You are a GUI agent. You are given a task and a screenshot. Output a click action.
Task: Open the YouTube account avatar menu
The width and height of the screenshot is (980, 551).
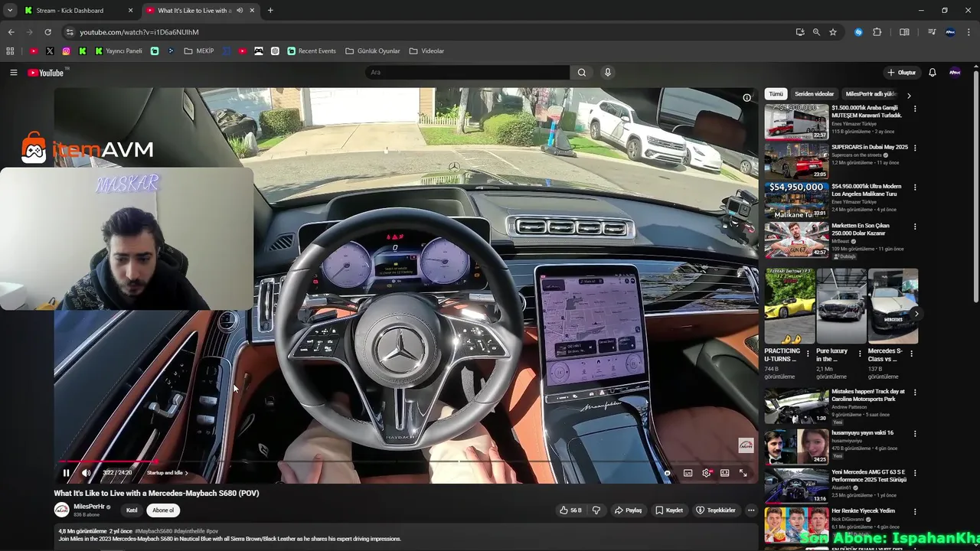[955, 73]
